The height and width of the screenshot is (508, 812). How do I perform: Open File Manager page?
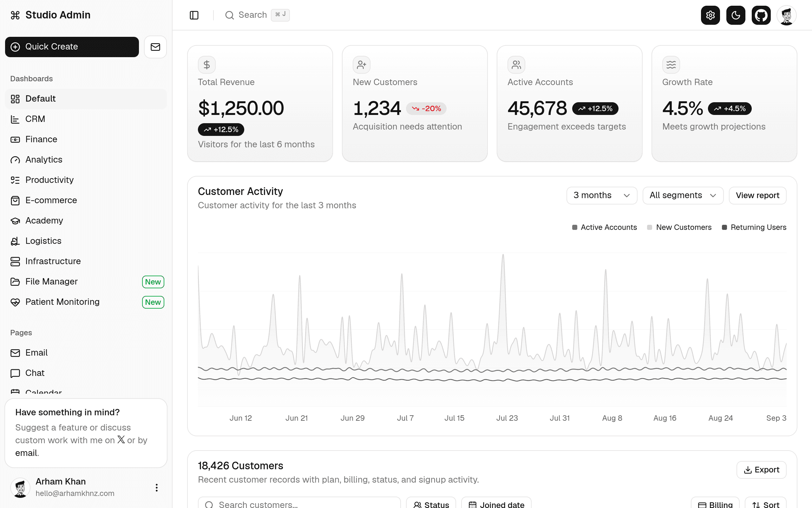pyautogui.click(x=86, y=282)
